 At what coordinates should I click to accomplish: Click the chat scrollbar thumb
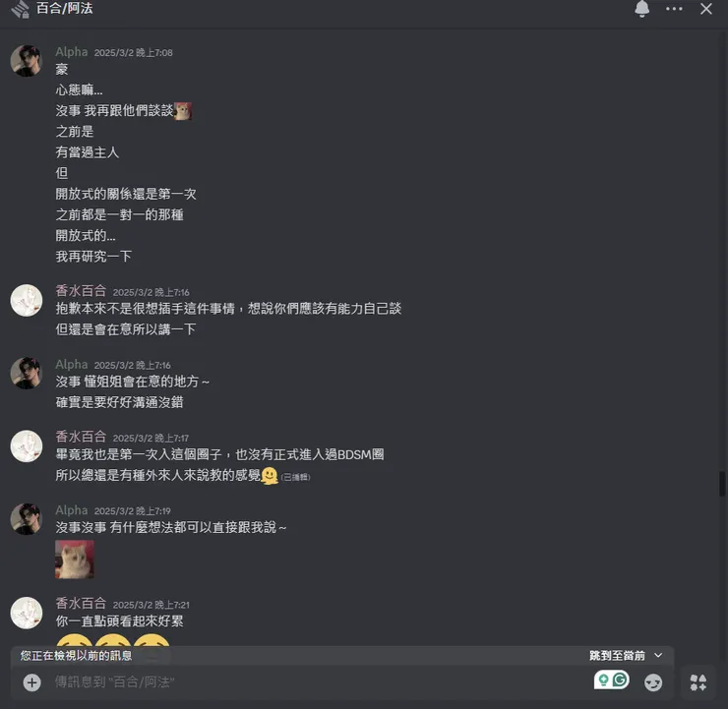(x=722, y=484)
